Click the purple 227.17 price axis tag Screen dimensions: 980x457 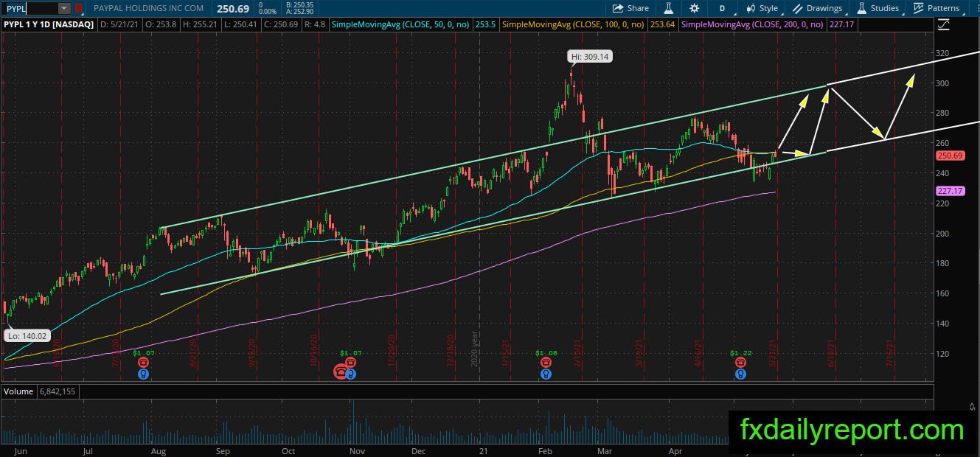pos(951,191)
